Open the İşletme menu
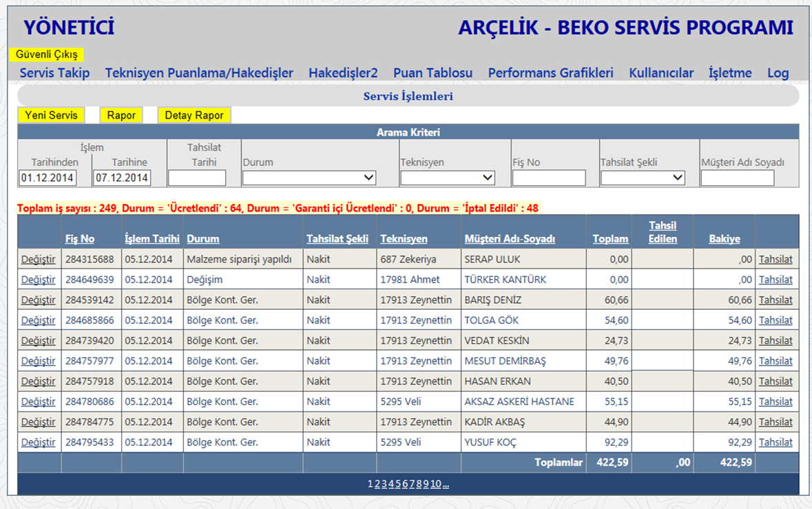This screenshot has height=509, width=812. pyautogui.click(x=730, y=73)
